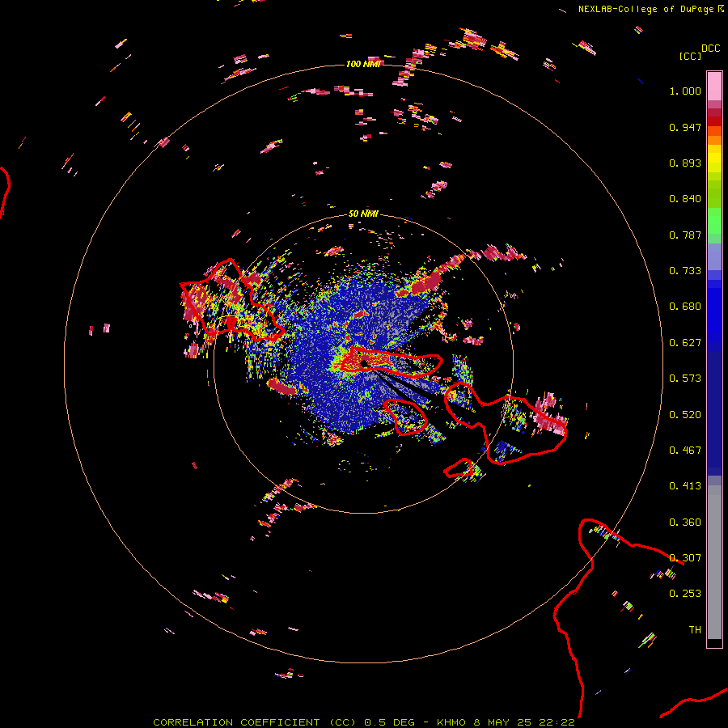Click the 0.787 color scale value
Viewport: 728px width, 728px height.
click(685, 235)
